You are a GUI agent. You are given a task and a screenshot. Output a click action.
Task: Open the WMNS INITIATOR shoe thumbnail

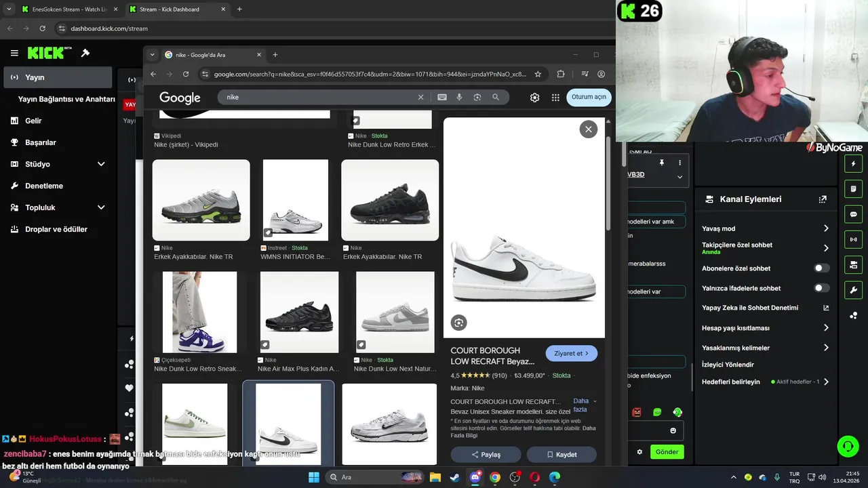tap(295, 200)
